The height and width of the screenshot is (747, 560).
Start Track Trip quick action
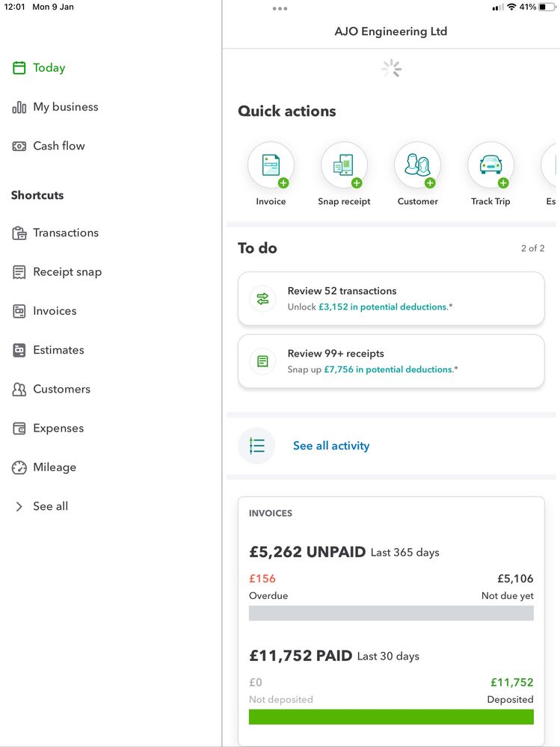490,165
